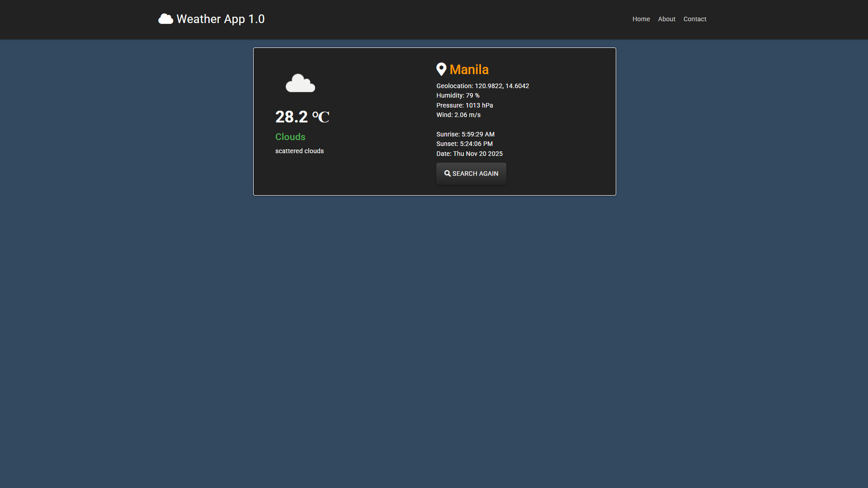
Task: Click the Humidity 79 % line
Action: click(458, 95)
